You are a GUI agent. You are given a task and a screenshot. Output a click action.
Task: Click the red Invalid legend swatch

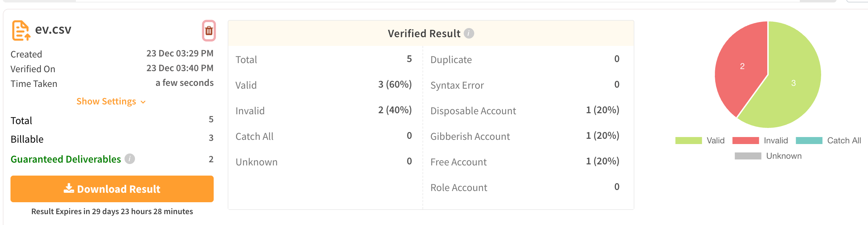pos(746,140)
